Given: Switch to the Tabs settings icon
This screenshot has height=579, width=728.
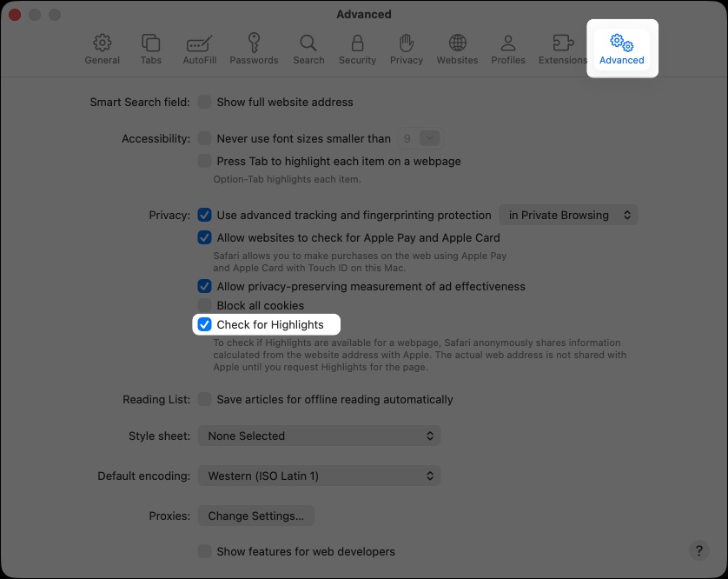Looking at the screenshot, I should [x=150, y=50].
